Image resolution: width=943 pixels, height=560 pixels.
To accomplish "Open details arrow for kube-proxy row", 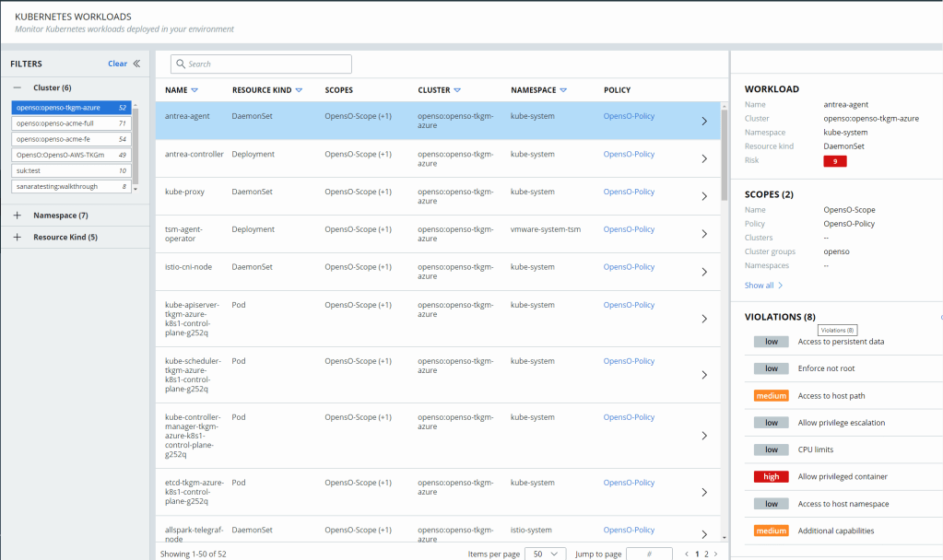I will (x=704, y=196).
